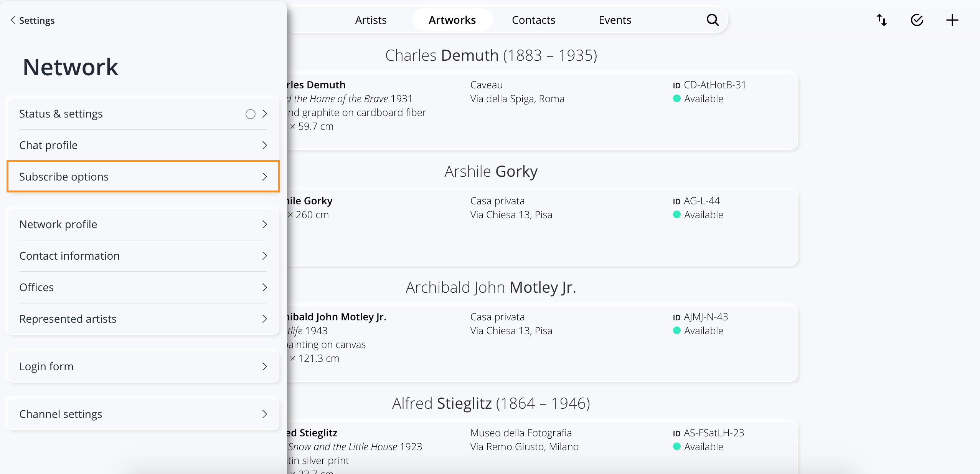Click Via Chiesa 13, Pisa on Motley card
Image resolution: width=980 pixels, height=474 pixels.
click(x=511, y=331)
